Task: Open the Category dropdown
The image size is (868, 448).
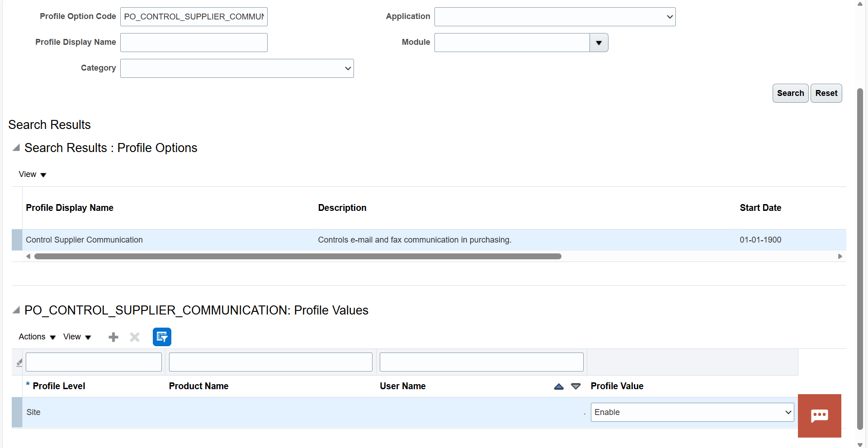Action: 237,68
